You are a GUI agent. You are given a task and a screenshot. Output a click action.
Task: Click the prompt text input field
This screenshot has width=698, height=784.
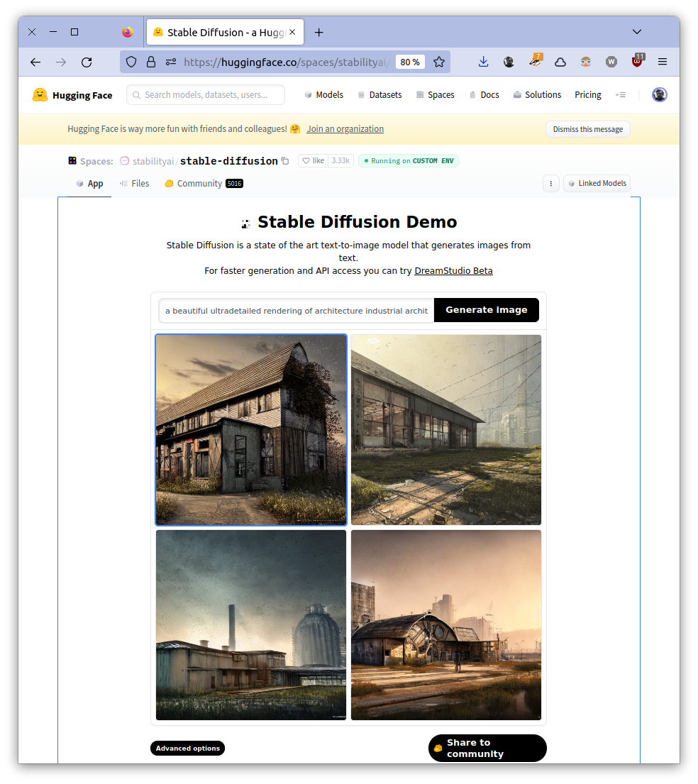(296, 310)
